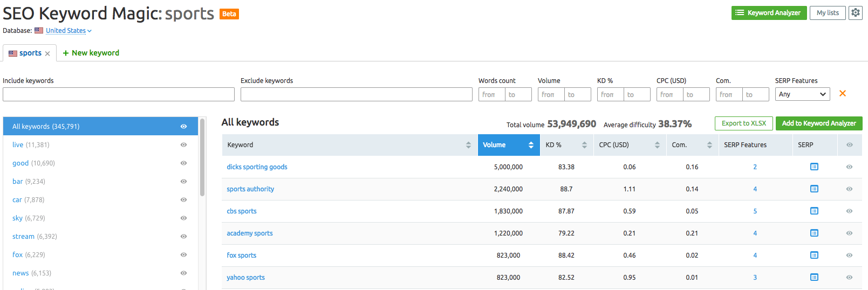
Task: Hide the dicks sporting goods row
Action: click(849, 167)
